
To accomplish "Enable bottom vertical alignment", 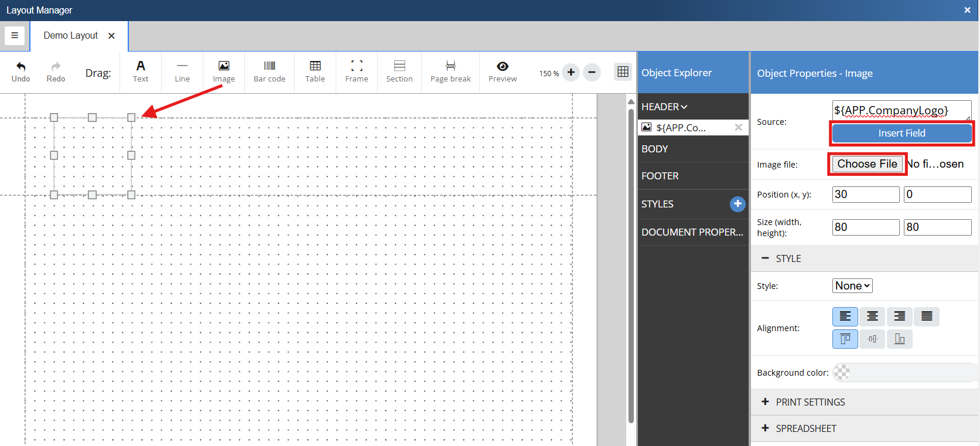I will [899, 339].
